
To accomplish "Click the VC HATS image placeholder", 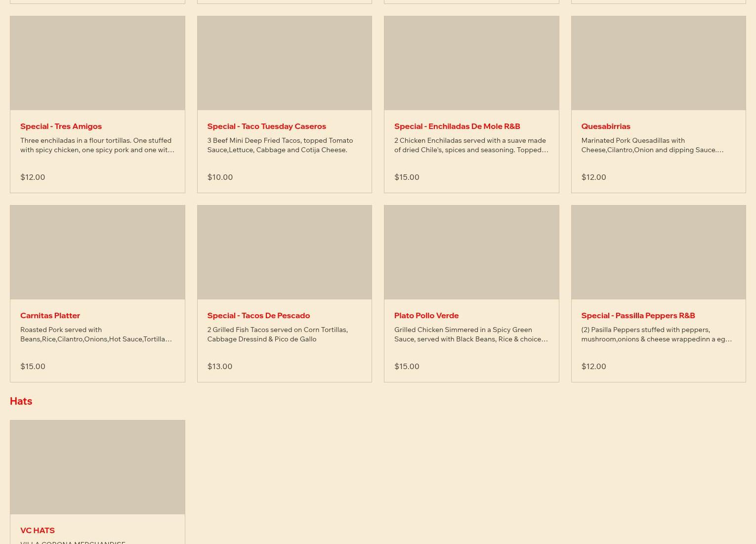I will (x=97, y=467).
